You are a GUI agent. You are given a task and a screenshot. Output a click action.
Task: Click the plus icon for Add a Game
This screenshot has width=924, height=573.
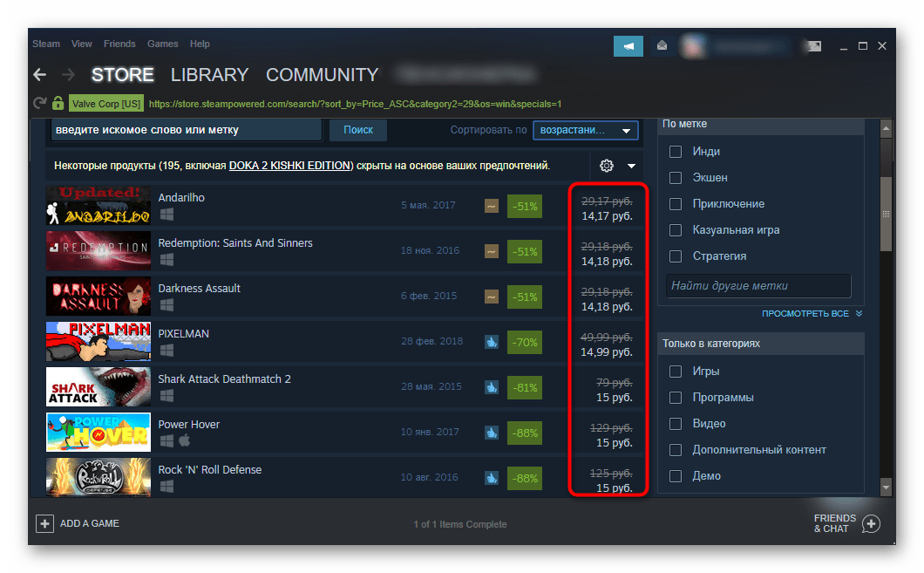click(44, 523)
